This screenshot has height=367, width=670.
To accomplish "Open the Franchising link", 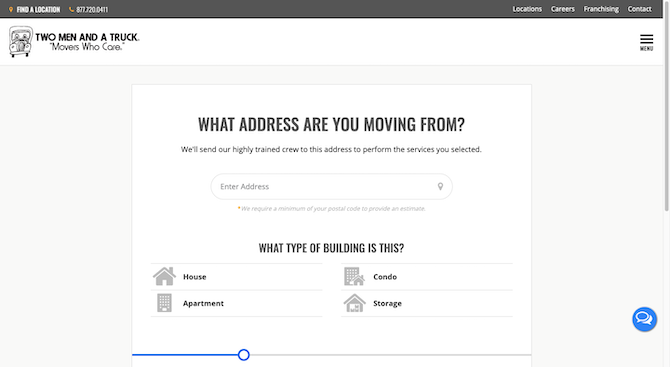I will (601, 9).
